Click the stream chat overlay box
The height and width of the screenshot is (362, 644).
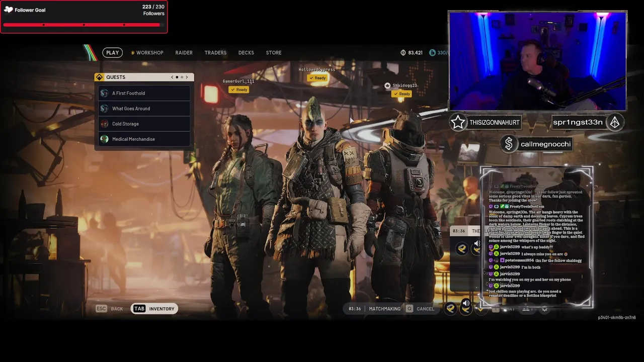click(x=537, y=237)
